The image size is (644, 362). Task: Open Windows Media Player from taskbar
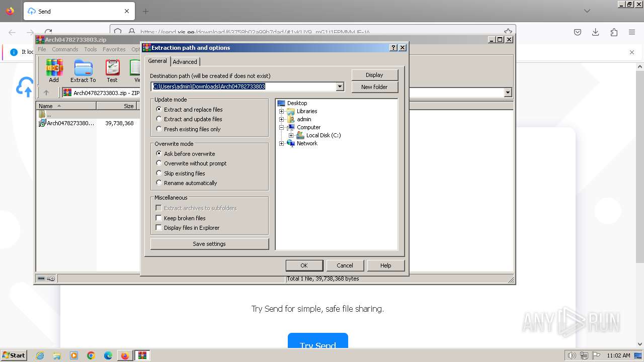point(74,355)
